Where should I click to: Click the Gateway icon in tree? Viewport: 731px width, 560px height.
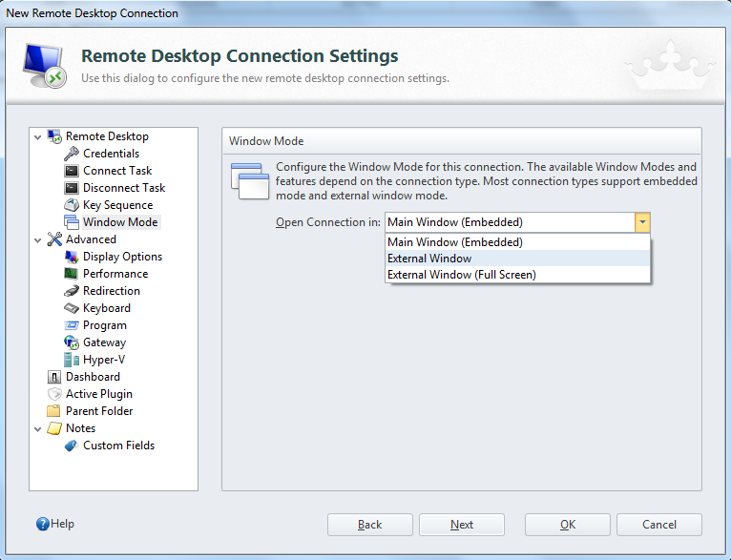click(72, 342)
